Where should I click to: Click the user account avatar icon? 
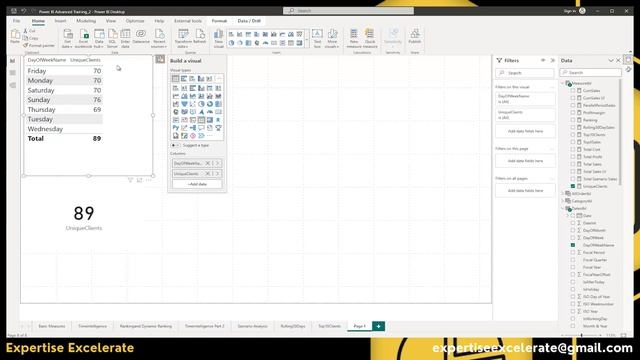(582, 11)
